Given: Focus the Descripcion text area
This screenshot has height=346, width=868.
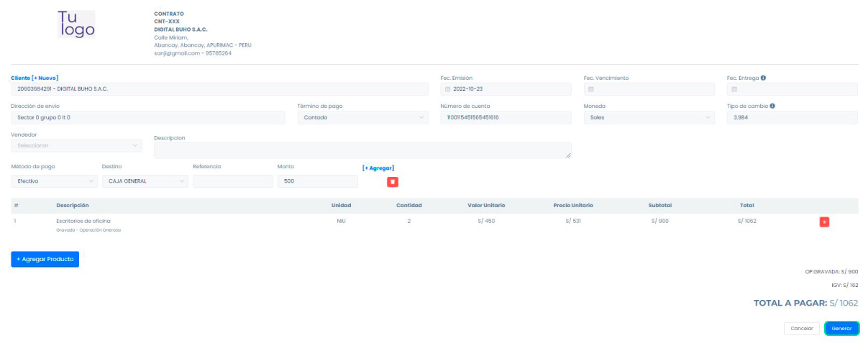Looking at the screenshot, I should tap(362, 150).
